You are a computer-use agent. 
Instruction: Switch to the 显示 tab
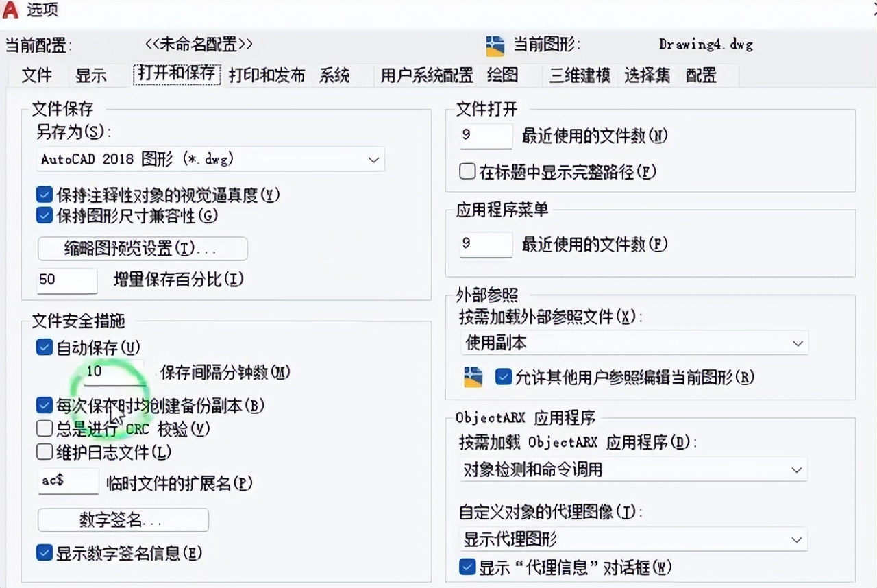[90, 75]
